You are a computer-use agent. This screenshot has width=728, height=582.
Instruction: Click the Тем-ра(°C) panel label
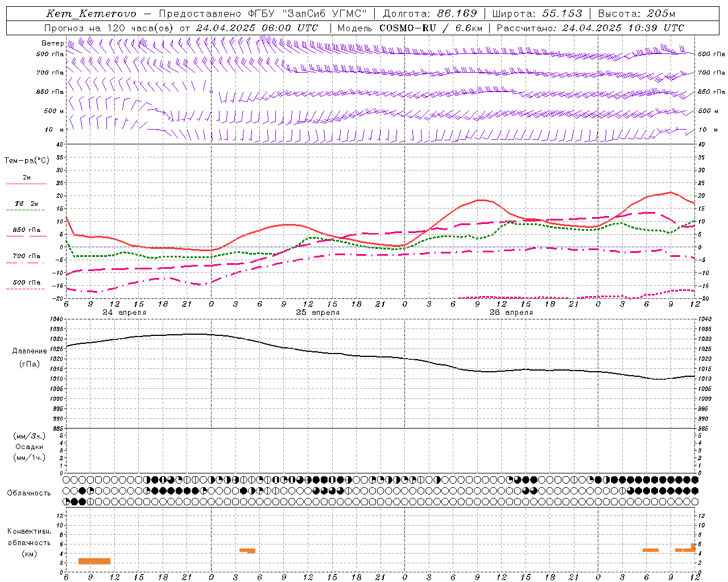pyautogui.click(x=27, y=160)
